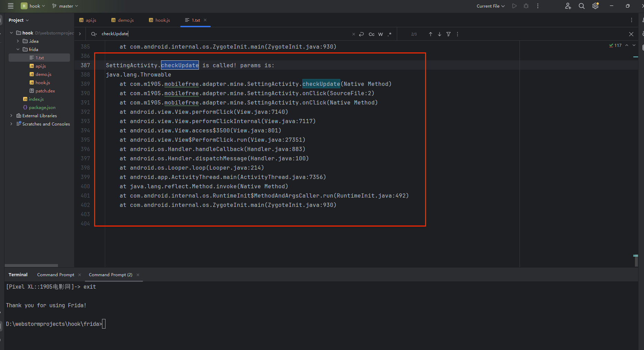Run the current file with play icon
Image resolution: width=644 pixels, height=350 pixels.
coord(514,6)
